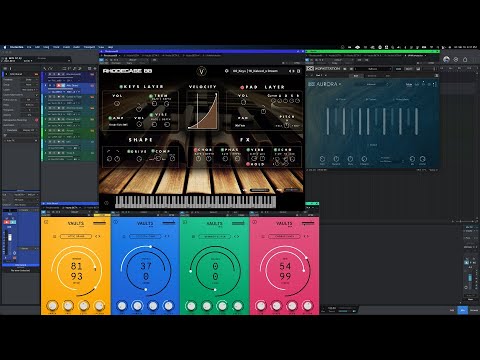Click outer ring handle on green Vaults dial
This screenshot has width=480, height=360.
coord(191,271)
